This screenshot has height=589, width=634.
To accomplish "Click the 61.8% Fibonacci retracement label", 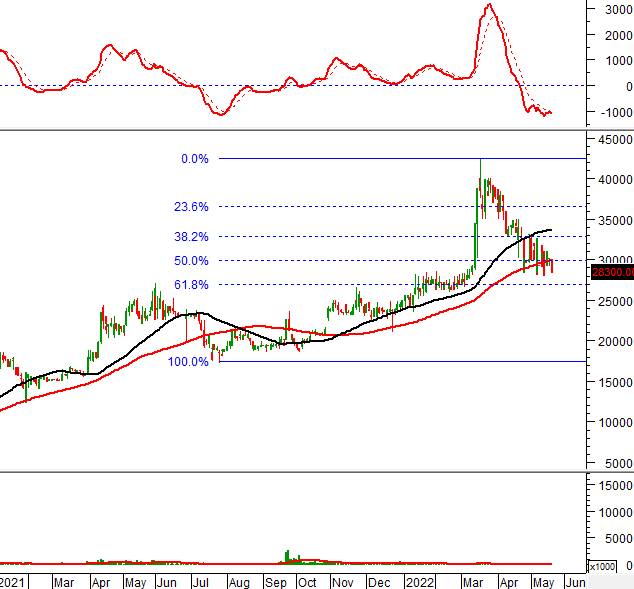I will pyautogui.click(x=191, y=285).
